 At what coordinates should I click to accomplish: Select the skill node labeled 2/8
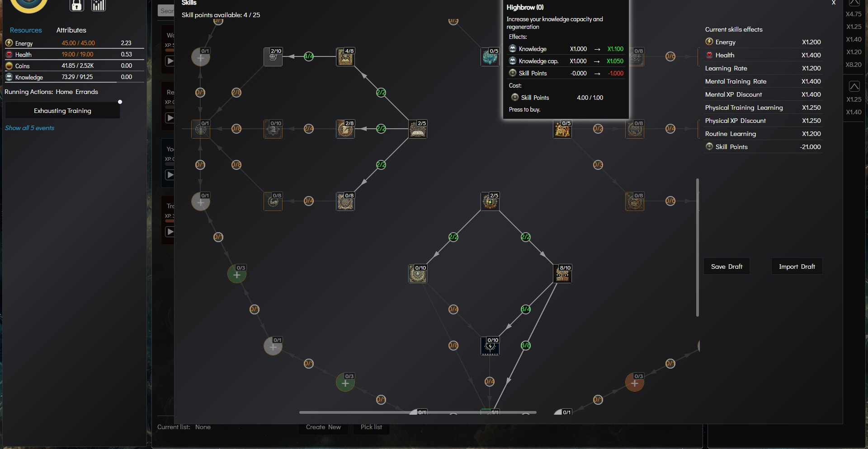[345, 130]
